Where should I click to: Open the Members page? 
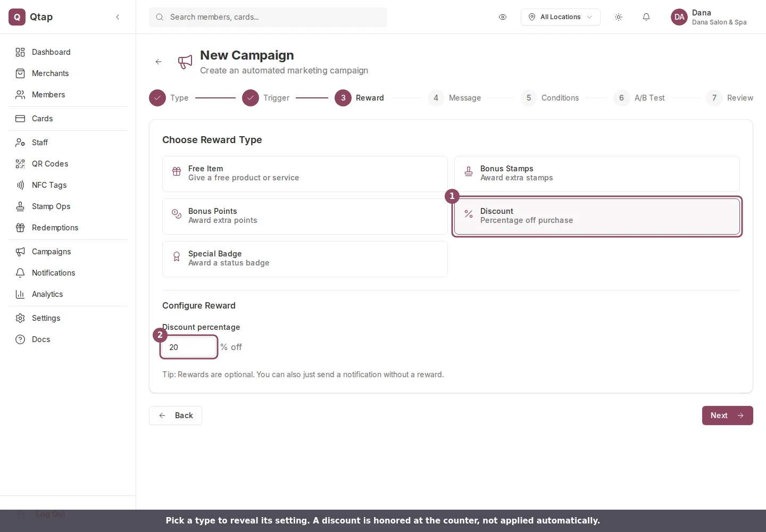click(x=68, y=95)
